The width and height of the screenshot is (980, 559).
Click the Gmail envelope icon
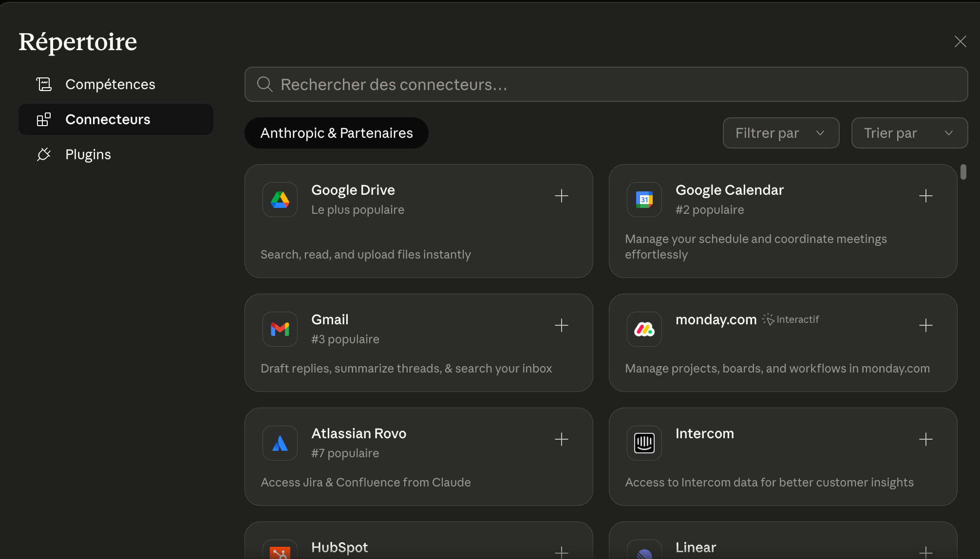(x=280, y=329)
